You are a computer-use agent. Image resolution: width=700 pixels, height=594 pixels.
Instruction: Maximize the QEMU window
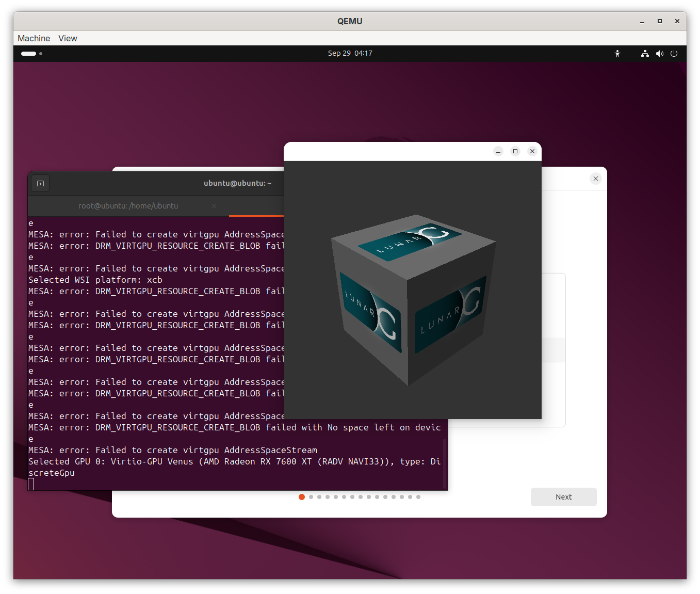[x=659, y=21]
